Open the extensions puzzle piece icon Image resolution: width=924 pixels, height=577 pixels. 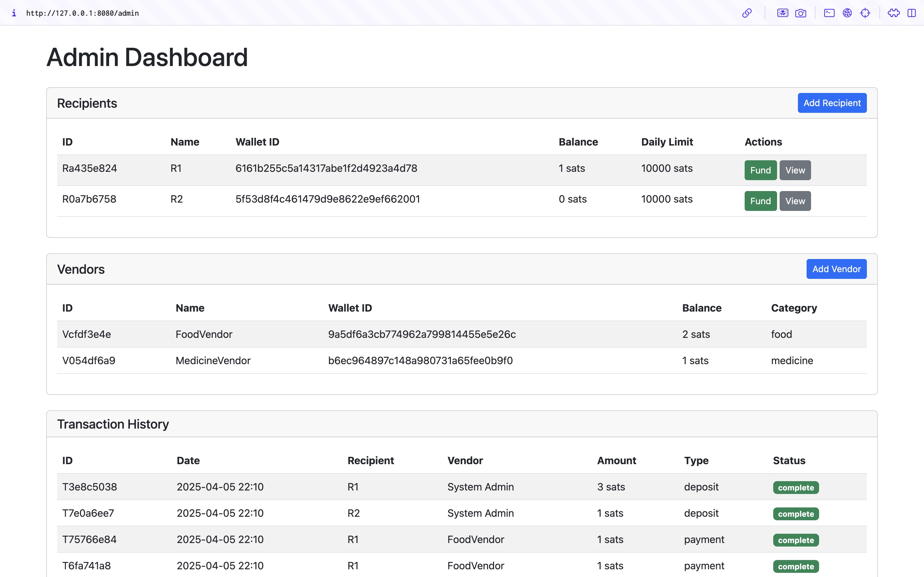894,13
